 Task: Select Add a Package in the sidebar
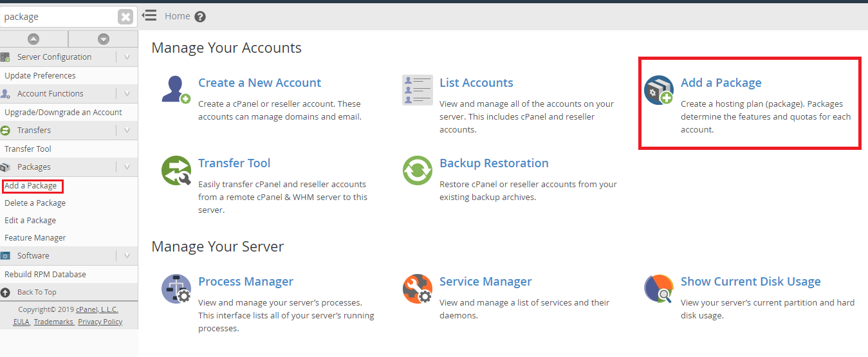point(30,186)
